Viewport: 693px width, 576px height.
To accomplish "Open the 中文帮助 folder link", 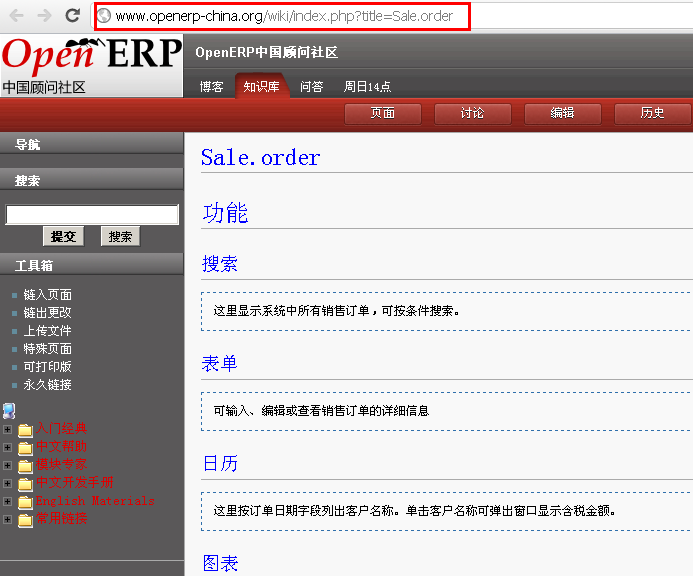I will 61,446.
